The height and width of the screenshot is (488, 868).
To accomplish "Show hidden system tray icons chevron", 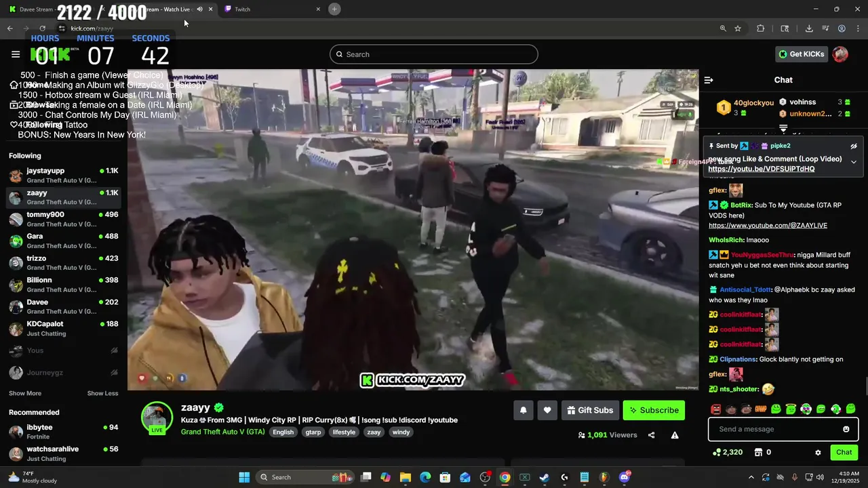I will pos(751,477).
